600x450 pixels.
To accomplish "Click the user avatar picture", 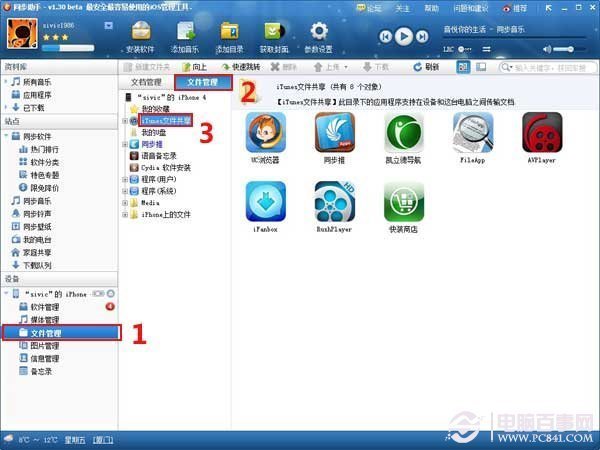I will click(22, 34).
